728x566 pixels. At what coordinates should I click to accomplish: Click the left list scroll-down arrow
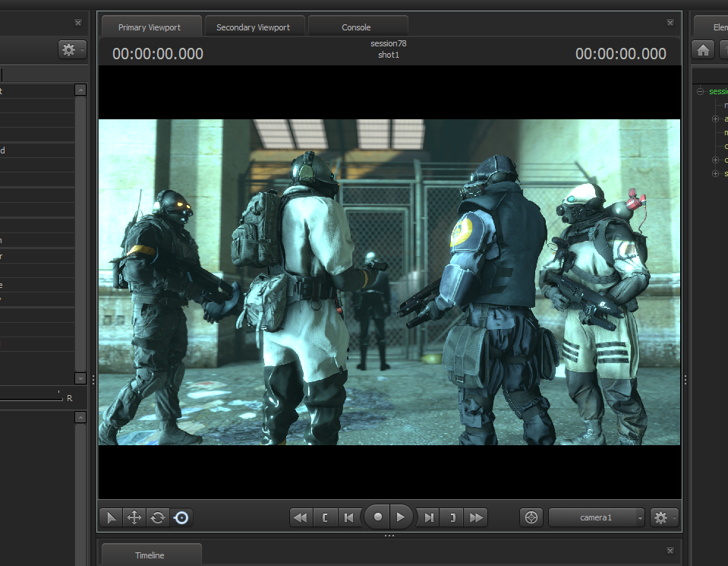click(80, 378)
